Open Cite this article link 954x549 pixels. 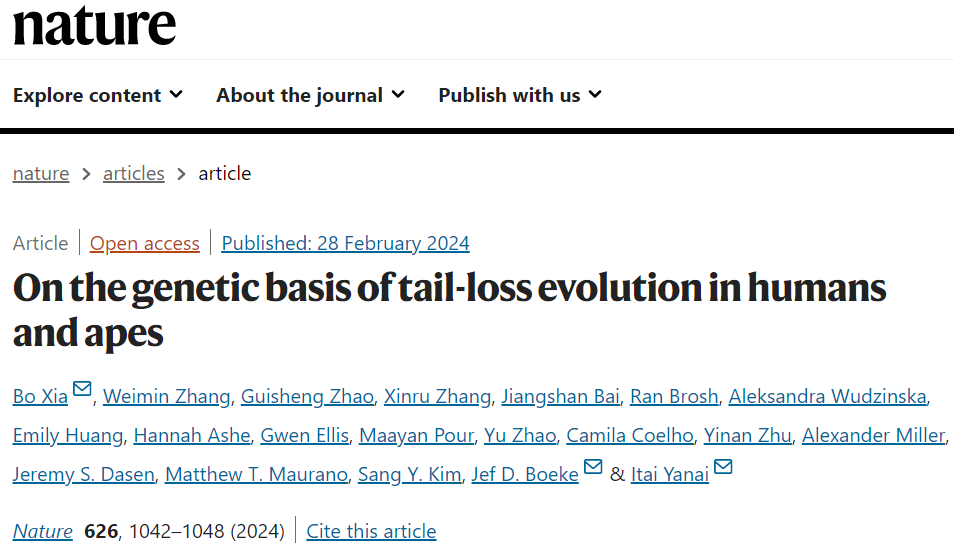click(x=371, y=531)
